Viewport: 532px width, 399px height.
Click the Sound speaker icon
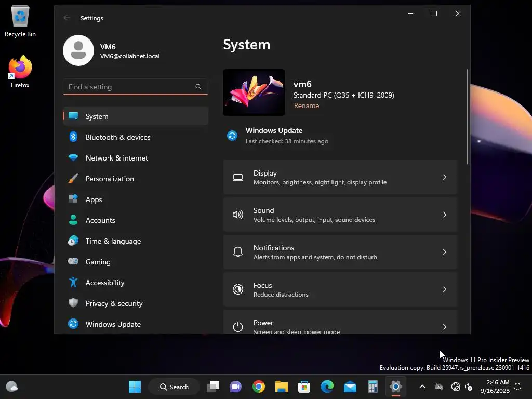tap(238, 215)
